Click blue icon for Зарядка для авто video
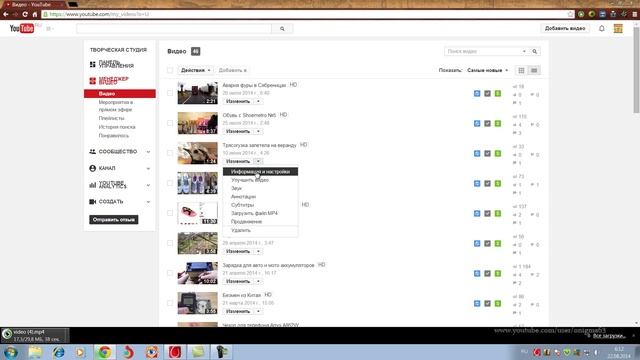Screen dimensions: 640x360 coord(477,273)
